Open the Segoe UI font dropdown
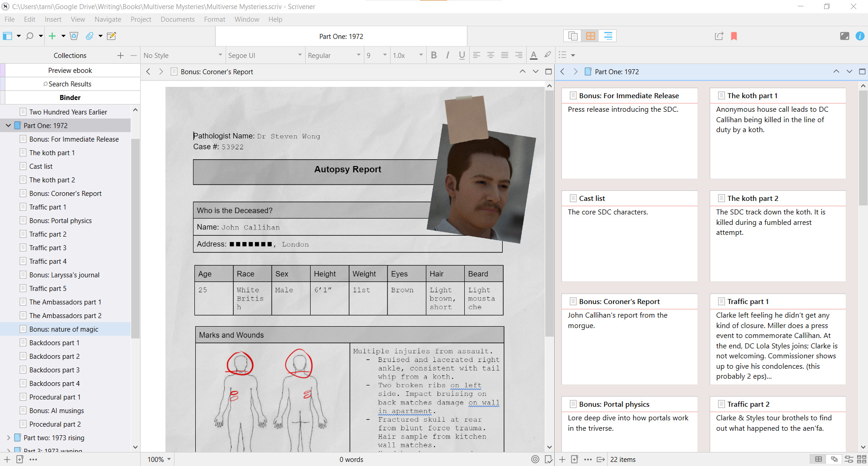Screen dimensions: 868x466 (264, 55)
